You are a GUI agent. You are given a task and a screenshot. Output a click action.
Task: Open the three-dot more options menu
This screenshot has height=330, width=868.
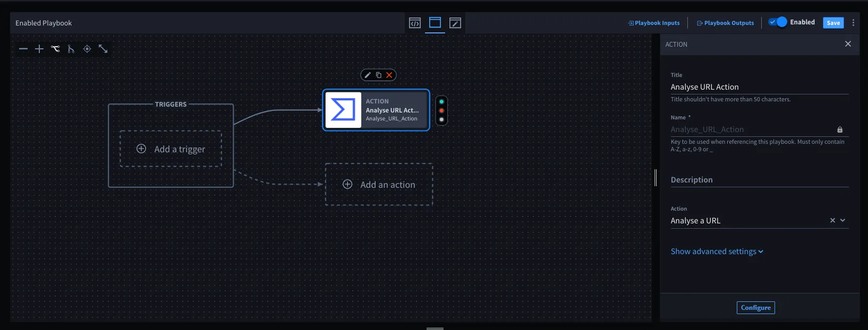[854, 23]
